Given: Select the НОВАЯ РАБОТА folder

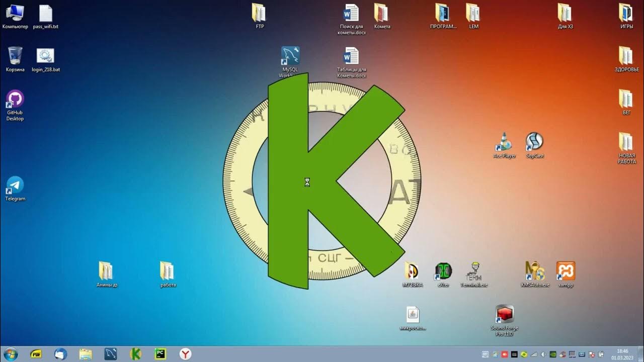Looking at the screenshot, I should point(626,148).
